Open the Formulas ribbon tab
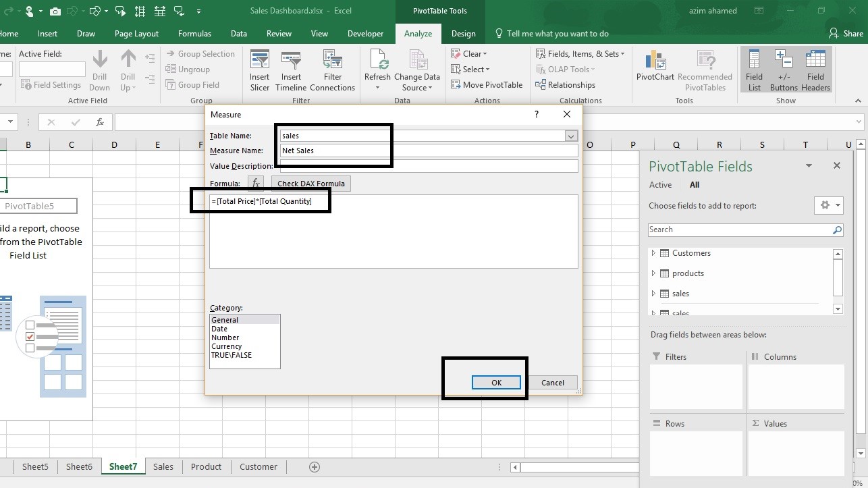The image size is (868, 488). (194, 34)
